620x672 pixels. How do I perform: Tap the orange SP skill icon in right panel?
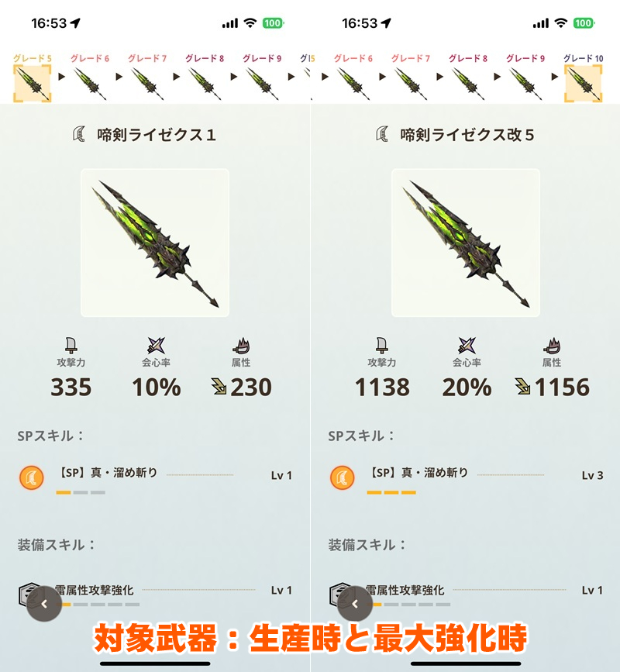click(x=343, y=477)
